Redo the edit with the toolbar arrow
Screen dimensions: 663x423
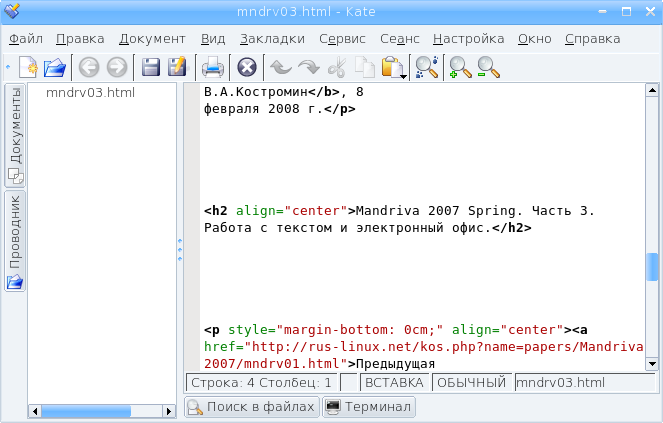(309, 67)
